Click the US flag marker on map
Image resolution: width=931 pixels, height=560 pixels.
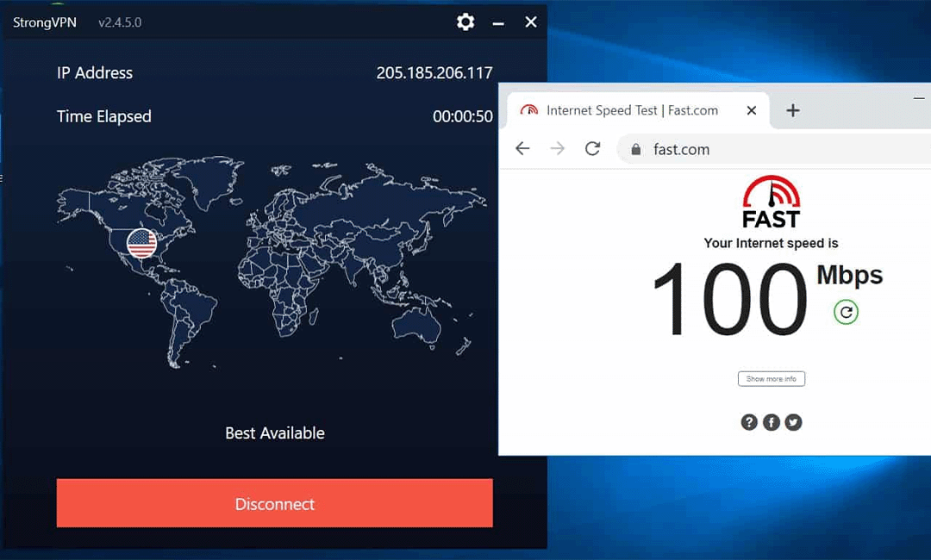(x=142, y=244)
